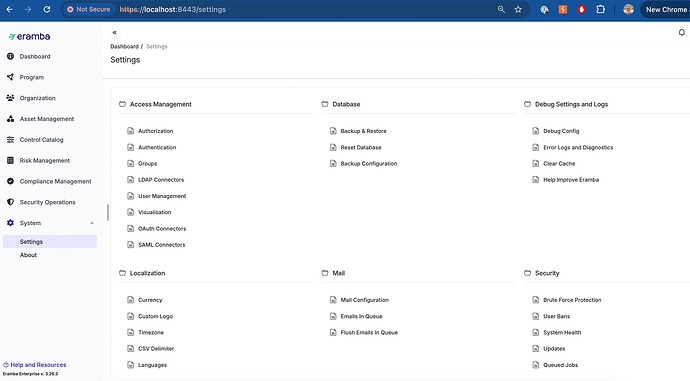Collapse the System menu chevron
Screen dimensions: 690x381
tap(92, 223)
